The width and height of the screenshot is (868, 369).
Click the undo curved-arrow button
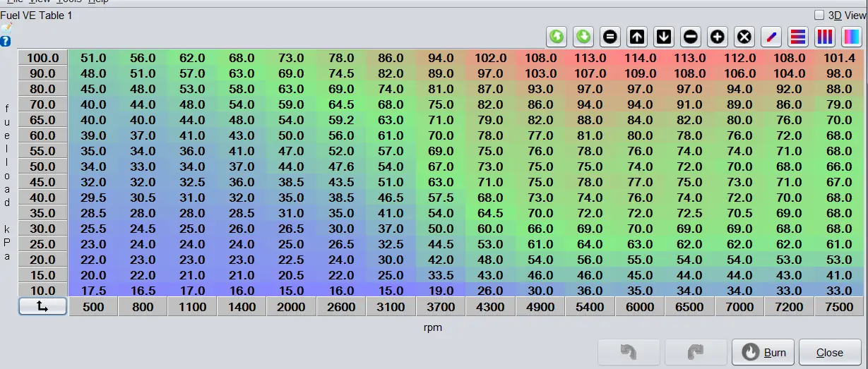(x=629, y=352)
